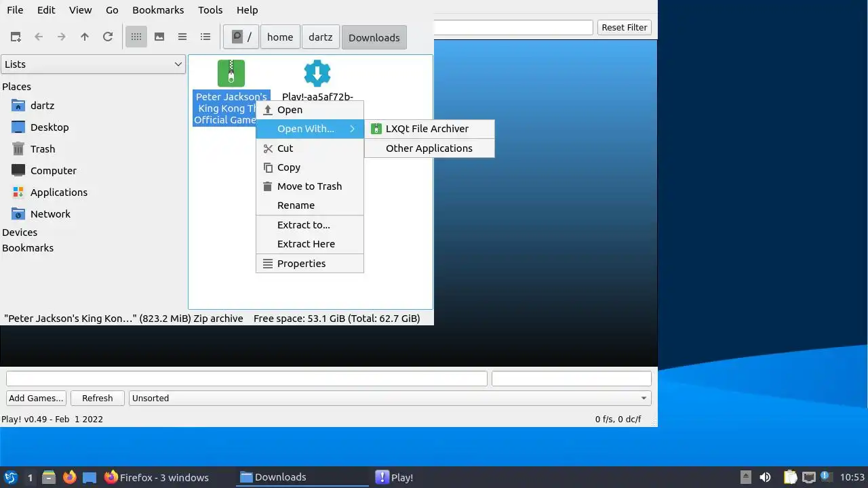Select LXQt File Archiver in submenu

tap(429, 129)
